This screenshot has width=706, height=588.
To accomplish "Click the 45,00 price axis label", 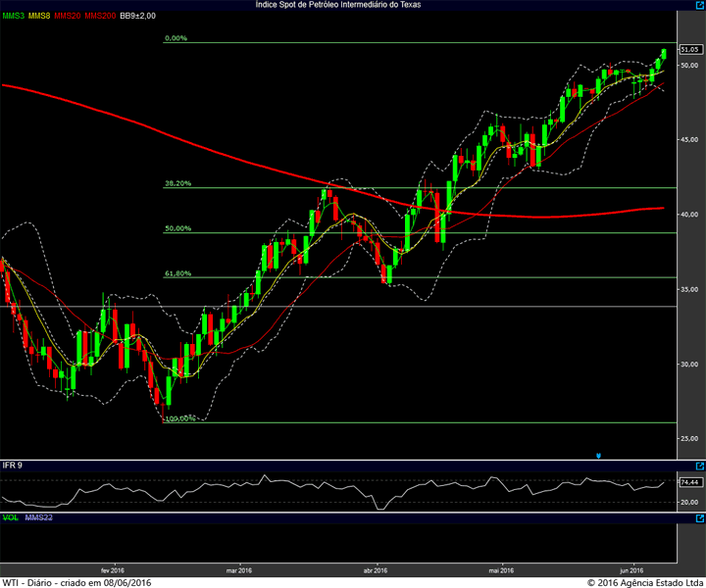I will 689,140.
